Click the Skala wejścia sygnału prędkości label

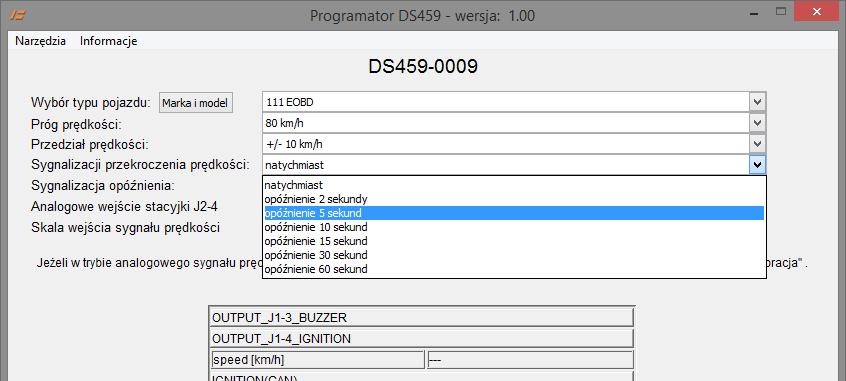point(125,227)
